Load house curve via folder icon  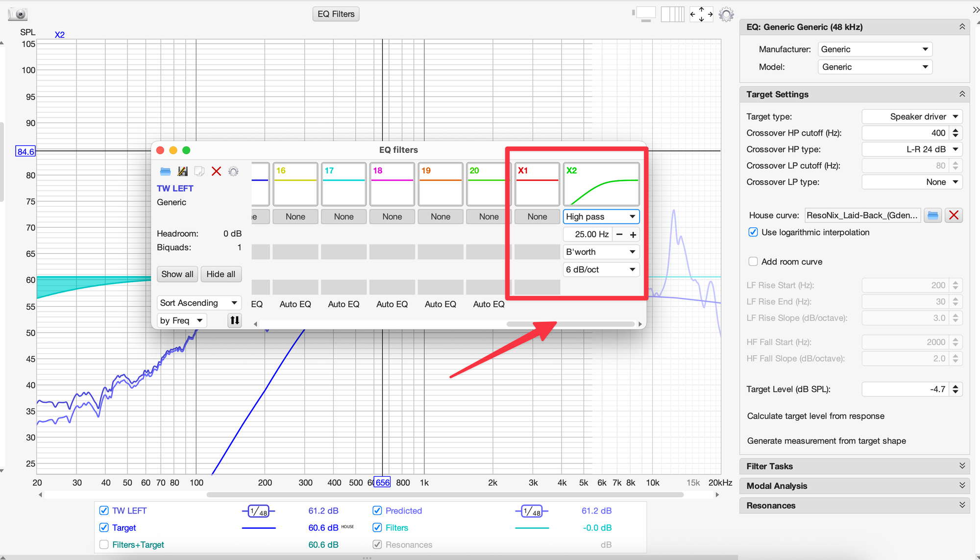click(933, 215)
